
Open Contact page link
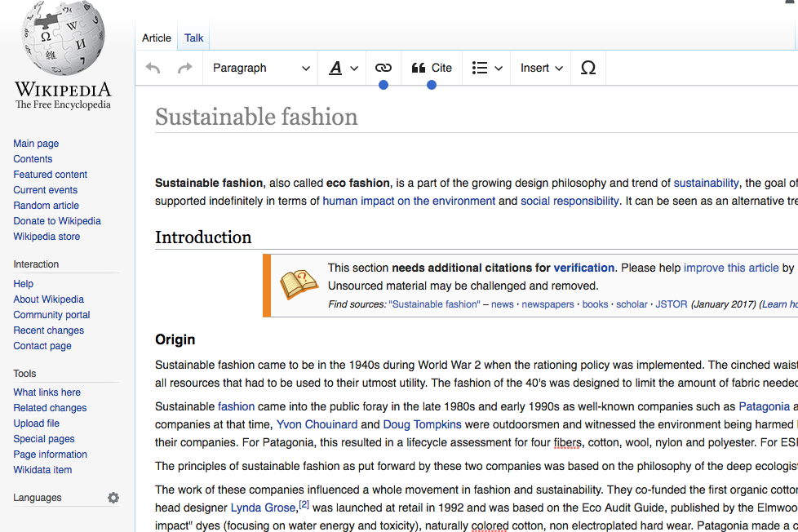click(42, 346)
